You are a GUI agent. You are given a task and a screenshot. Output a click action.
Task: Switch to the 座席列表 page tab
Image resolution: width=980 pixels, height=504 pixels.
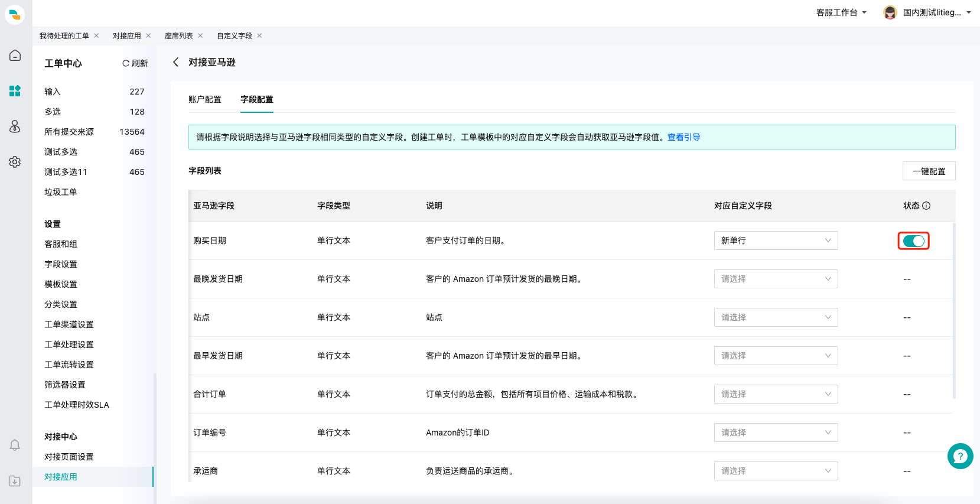(x=179, y=35)
